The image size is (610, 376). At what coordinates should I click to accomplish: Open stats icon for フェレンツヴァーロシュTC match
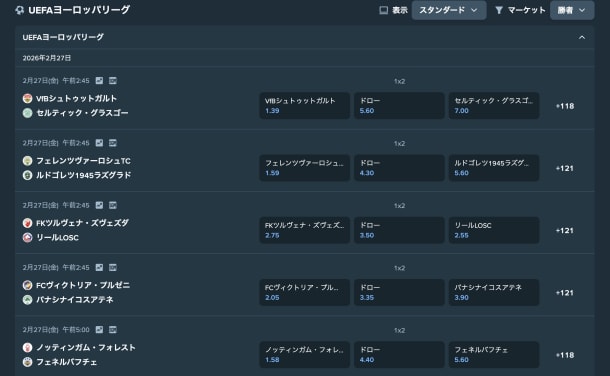tap(100, 143)
